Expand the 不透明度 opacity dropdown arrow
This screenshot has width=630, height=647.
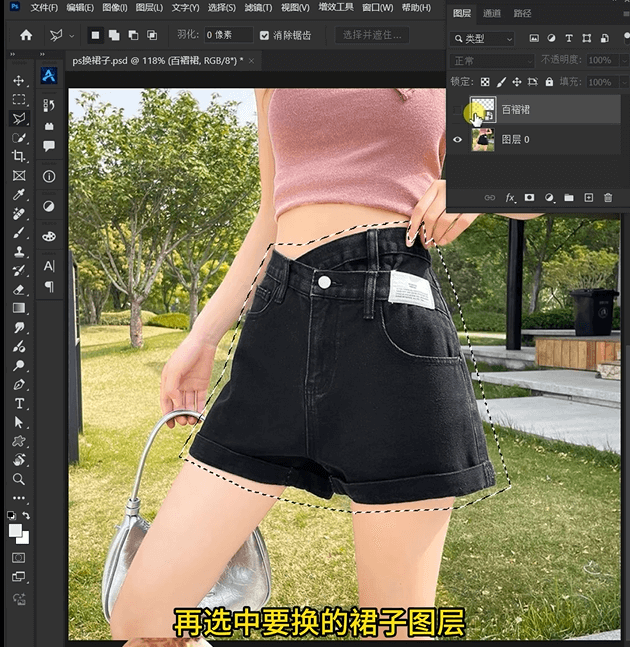tap(624, 61)
